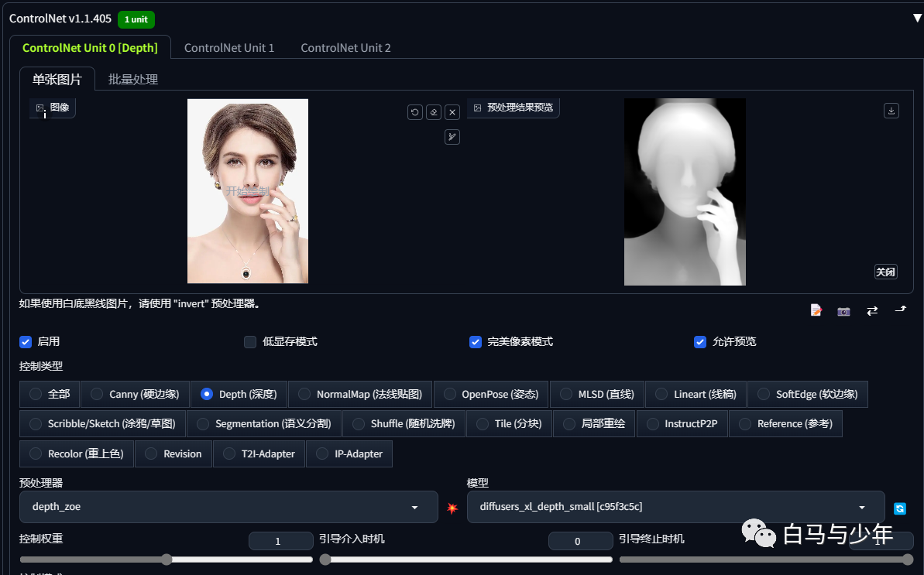Enable the 低显存模式 checkbox
924x575 pixels.
coord(250,342)
